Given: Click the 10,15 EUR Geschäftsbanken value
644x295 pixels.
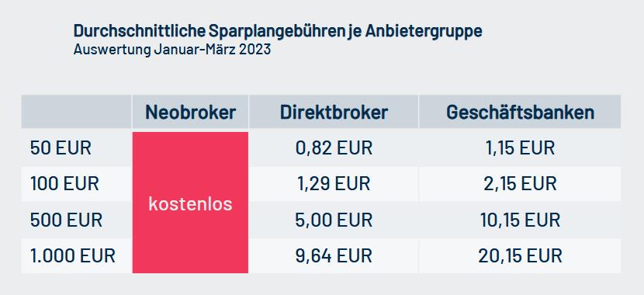Looking at the screenshot, I should (520, 220).
